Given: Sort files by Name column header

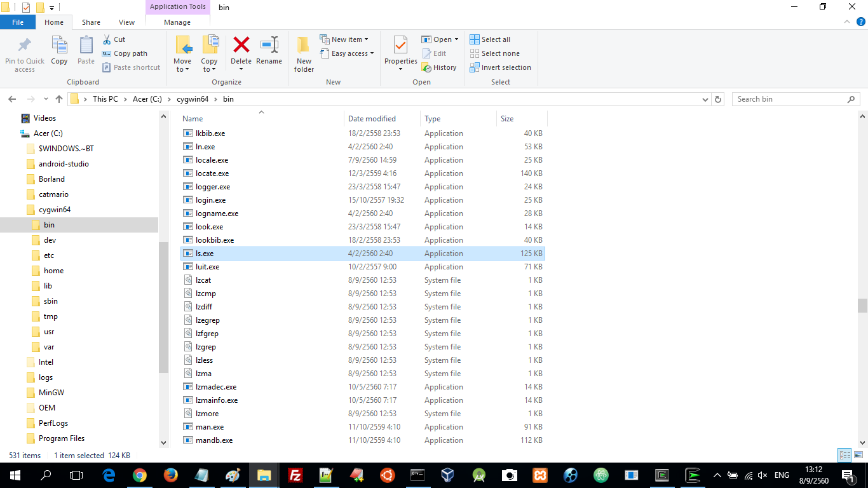Looking at the screenshot, I should [x=193, y=119].
